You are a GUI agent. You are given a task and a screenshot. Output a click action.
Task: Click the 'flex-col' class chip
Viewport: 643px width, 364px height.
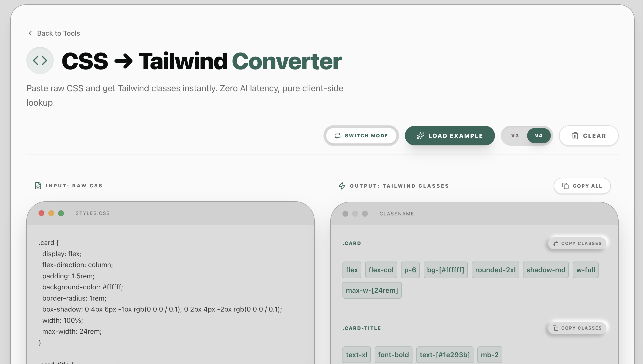[x=381, y=270]
